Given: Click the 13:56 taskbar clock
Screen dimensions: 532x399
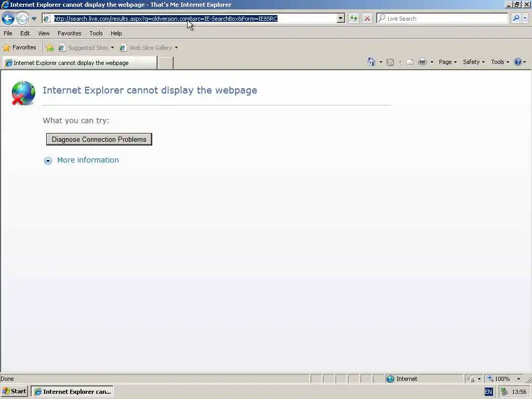Looking at the screenshot, I should click(519, 392).
